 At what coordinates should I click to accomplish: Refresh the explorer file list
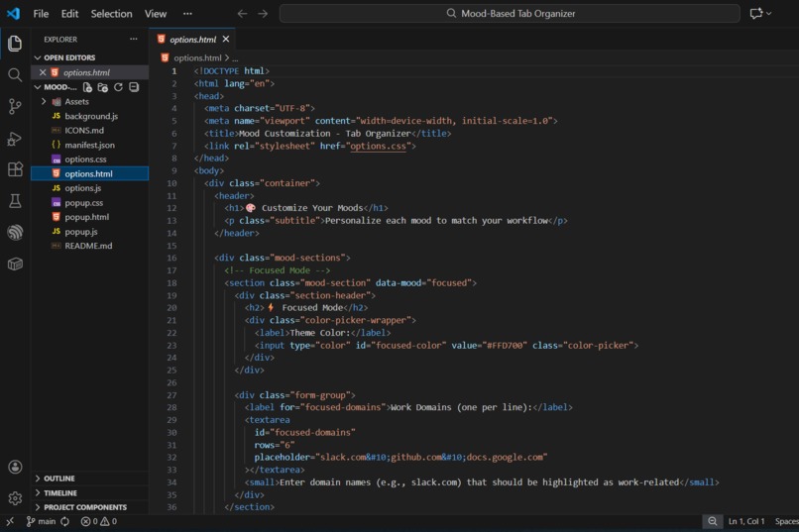click(x=118, y=87)
